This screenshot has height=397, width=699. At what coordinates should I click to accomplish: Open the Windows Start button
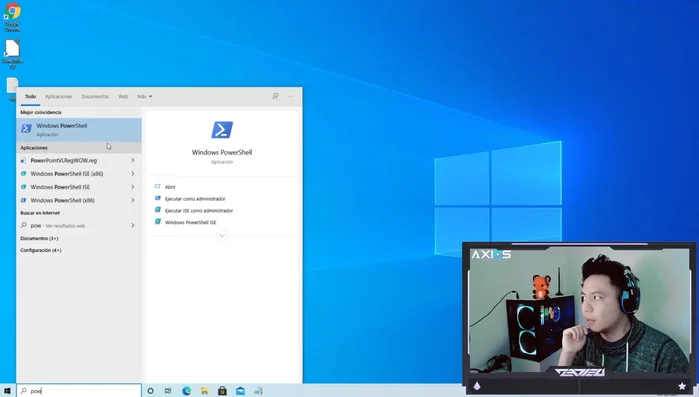click(x=7, y=391)
